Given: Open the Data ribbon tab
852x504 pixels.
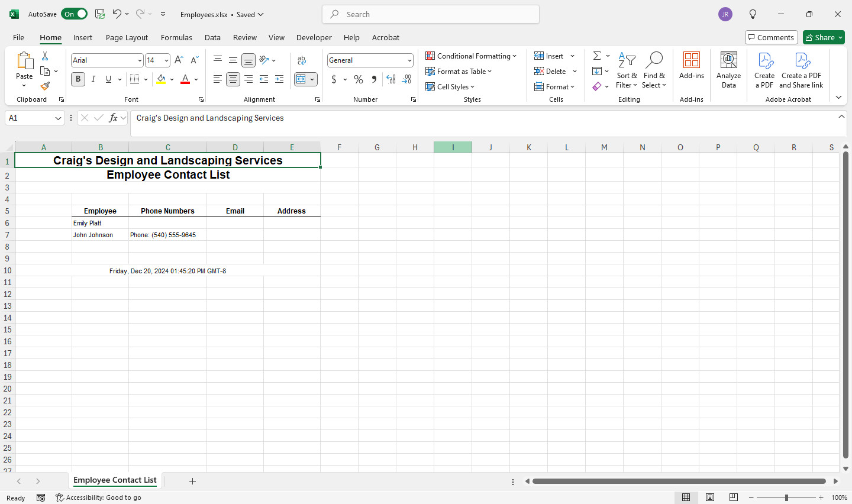Looking at the screenshot, I should [212, 37].
